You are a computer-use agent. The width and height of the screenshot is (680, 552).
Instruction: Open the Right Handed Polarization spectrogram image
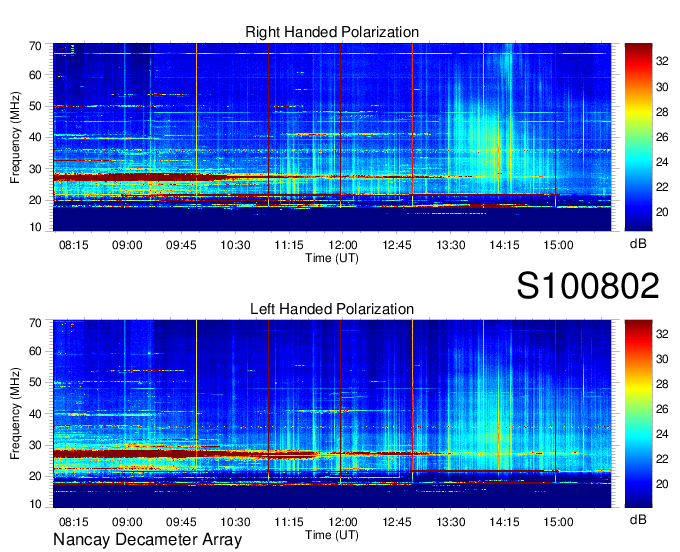coord(332,137)
